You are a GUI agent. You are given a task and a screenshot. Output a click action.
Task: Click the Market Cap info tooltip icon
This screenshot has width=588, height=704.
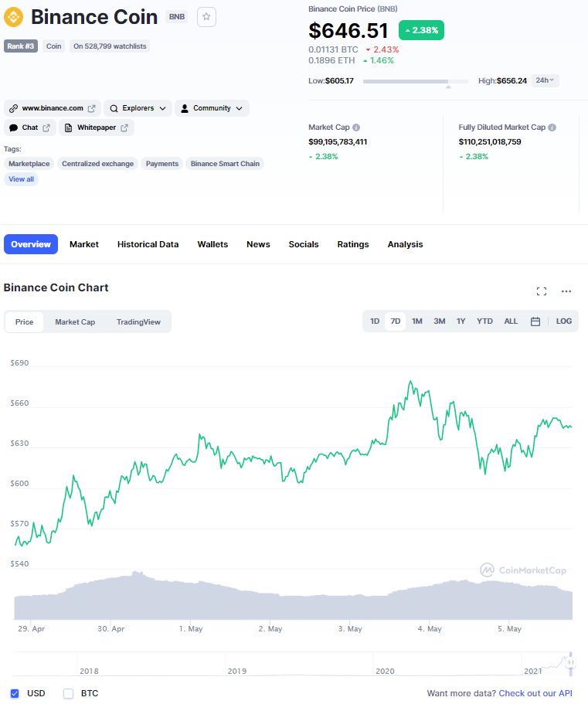355,127
